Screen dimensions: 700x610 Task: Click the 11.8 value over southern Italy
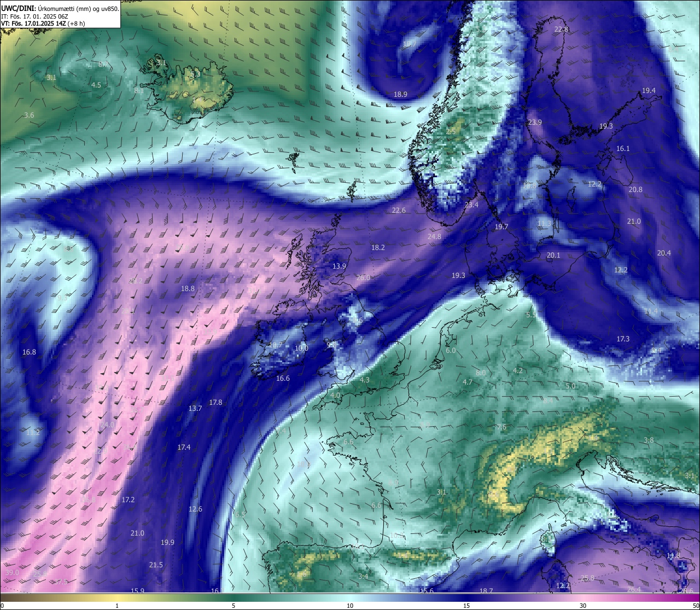673,556
